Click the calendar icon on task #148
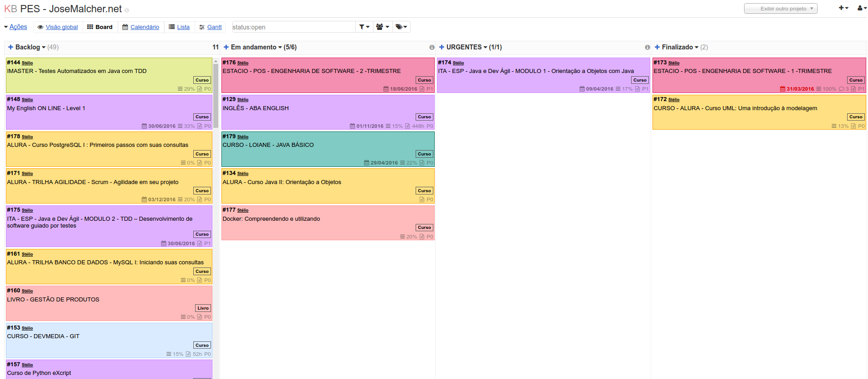This screenshot has width=868, height=379. [144, 126]
